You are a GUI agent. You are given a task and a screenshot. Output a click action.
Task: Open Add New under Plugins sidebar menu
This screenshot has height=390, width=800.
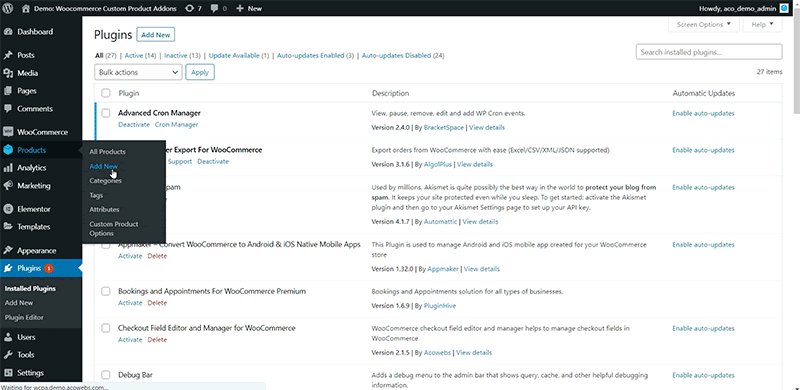19,303
